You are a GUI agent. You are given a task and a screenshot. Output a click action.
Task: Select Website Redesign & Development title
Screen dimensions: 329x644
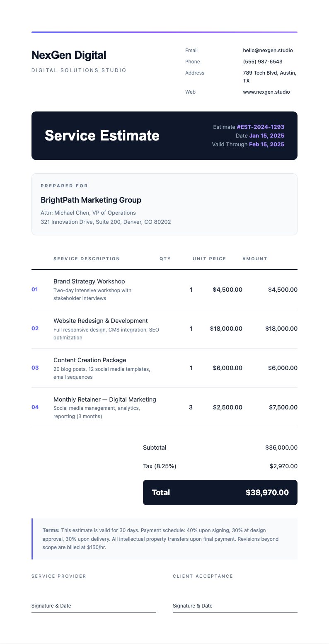point(101,321)
